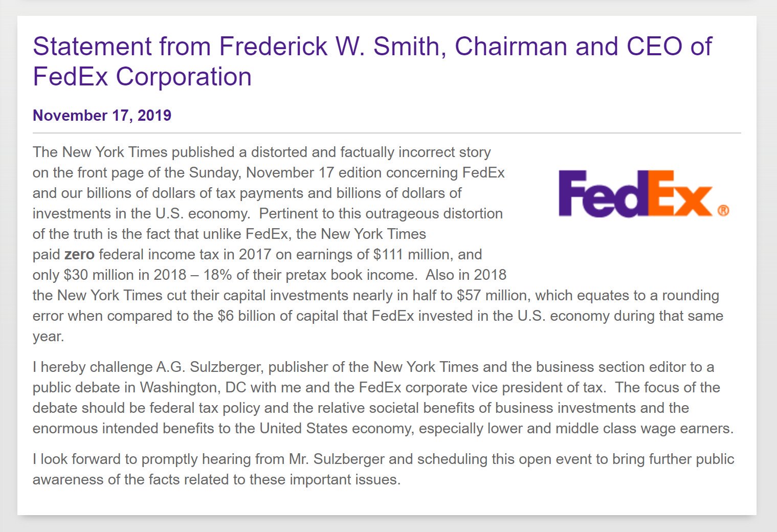Click the horizontal divider below the date
This screenshot has width=777, height=532.
click(x=387, y=133)
